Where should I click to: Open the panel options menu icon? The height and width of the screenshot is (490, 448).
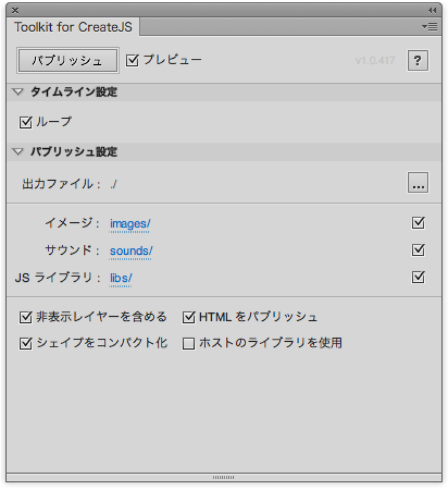pyautogui.click(x=430, y=27)
